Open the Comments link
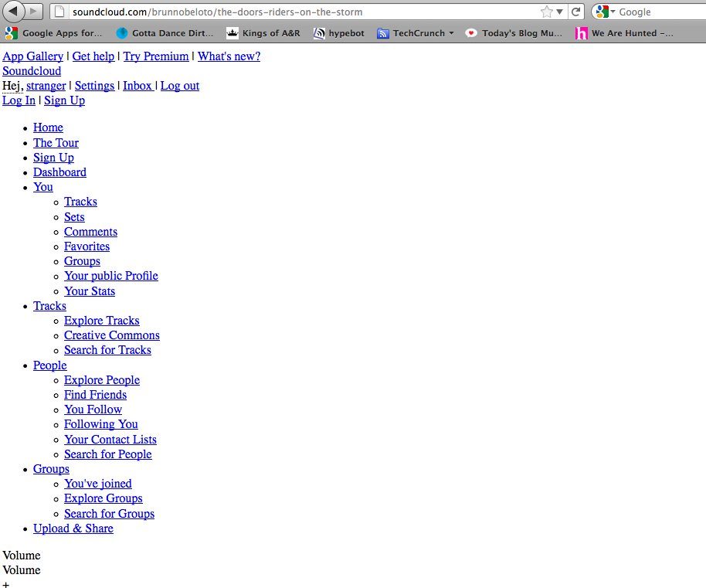The height and width of the screenshot is (588, 706). pos(90,232)
